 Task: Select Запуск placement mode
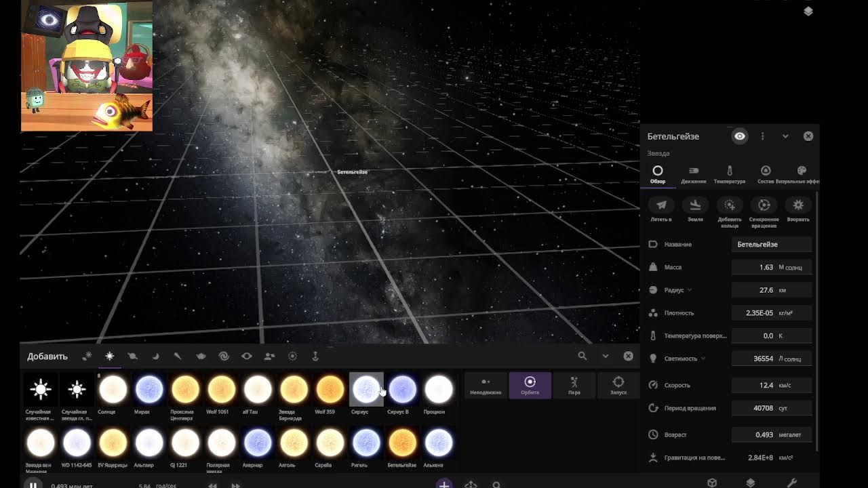coord(618,386)
